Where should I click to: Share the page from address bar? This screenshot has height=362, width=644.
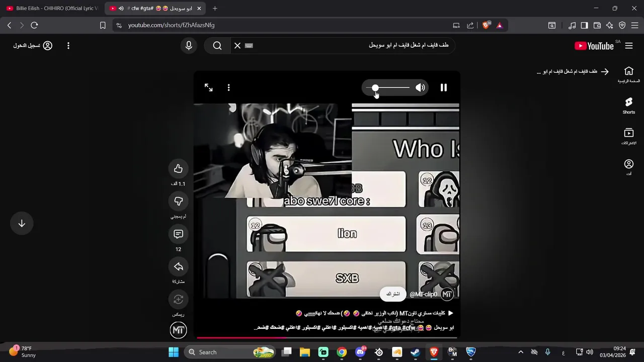[470, 25]
